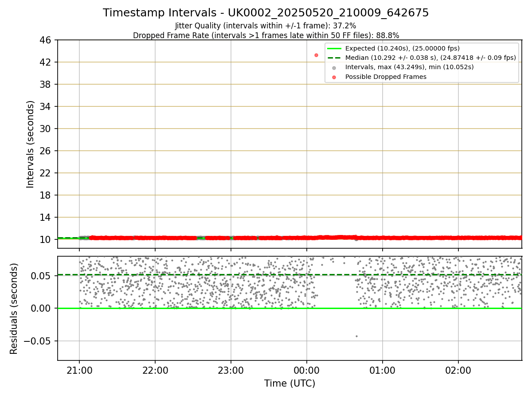The image size is (532, 399).
Task: Click the solid green Expected line sample in legend
Action: click(x=334, y=48)
